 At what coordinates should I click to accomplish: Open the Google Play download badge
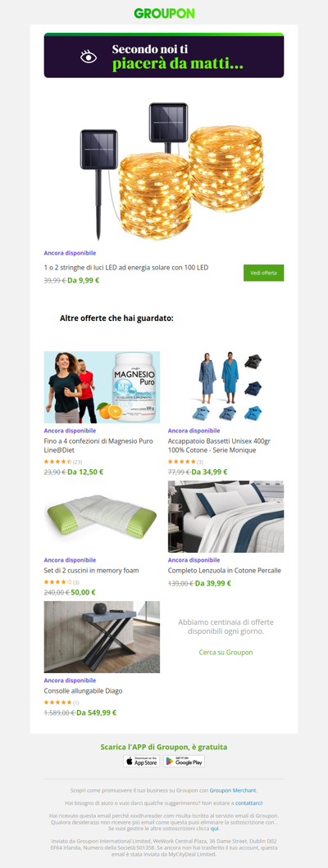[x=184, y=762]
